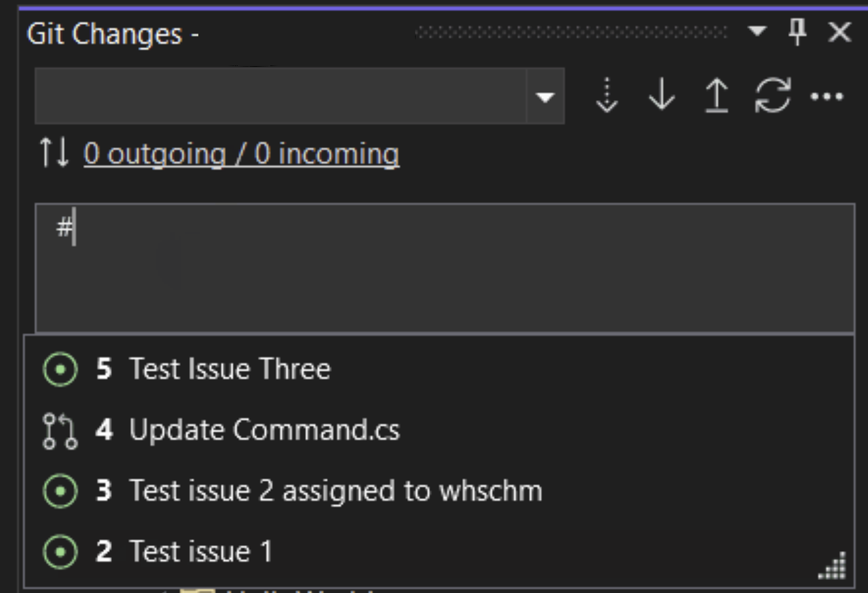Image resolution: width=868 pixels, height=593 pixels.
Task: Toggle auto-hide with the pin icon
Action: [797, 31]
